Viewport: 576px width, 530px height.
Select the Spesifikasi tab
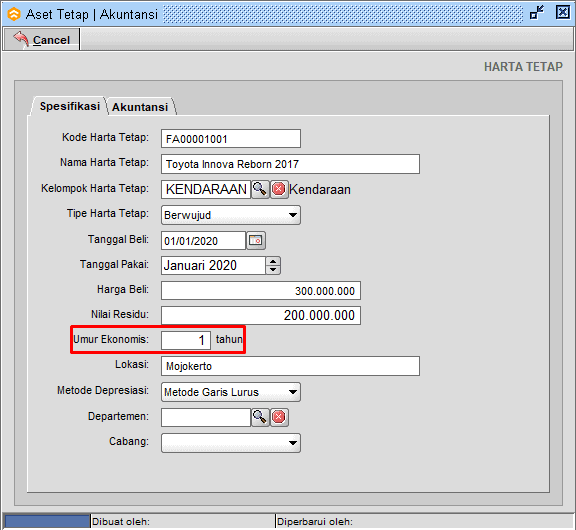pos(69,106)
